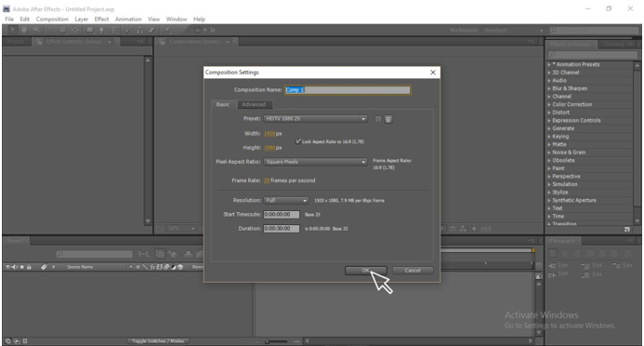
Task: Select the Effect Controls panel tab
Action: [74, 42]
